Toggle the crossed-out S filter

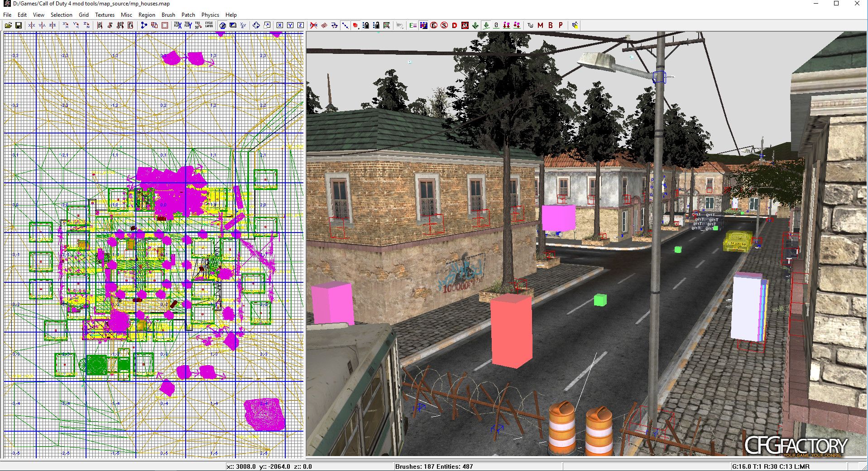[444, 25]
